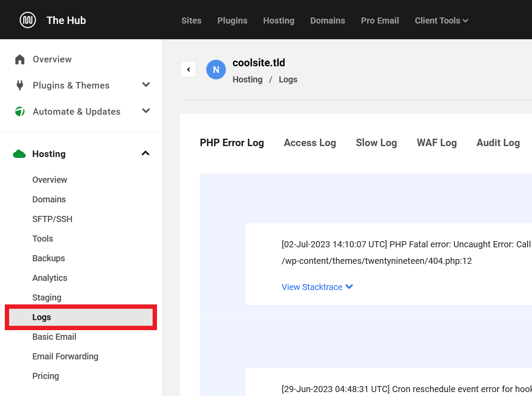Screen dimensions: 532x396
Task: Select the Audit Log tab
Action: point(498,143)
